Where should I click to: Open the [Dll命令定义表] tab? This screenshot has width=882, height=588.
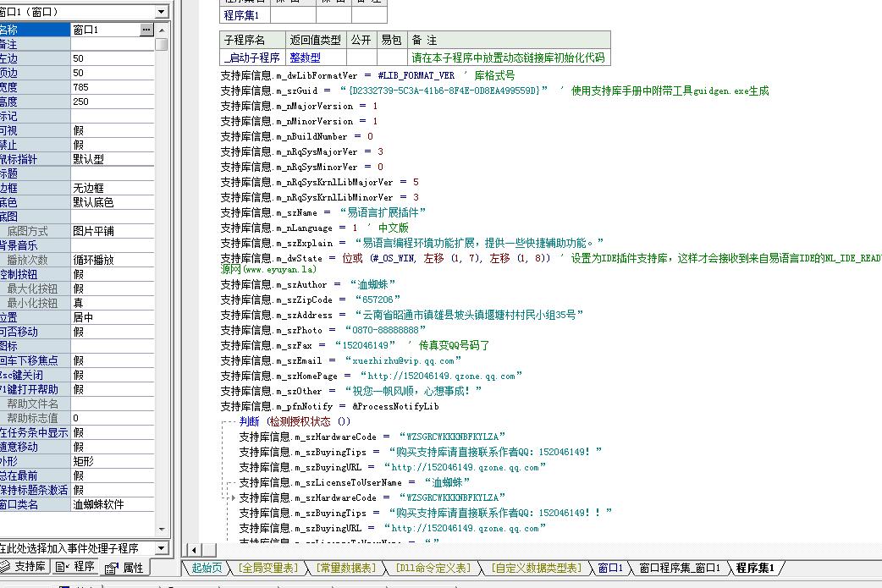pyautogui.click(x=433, y=568)
